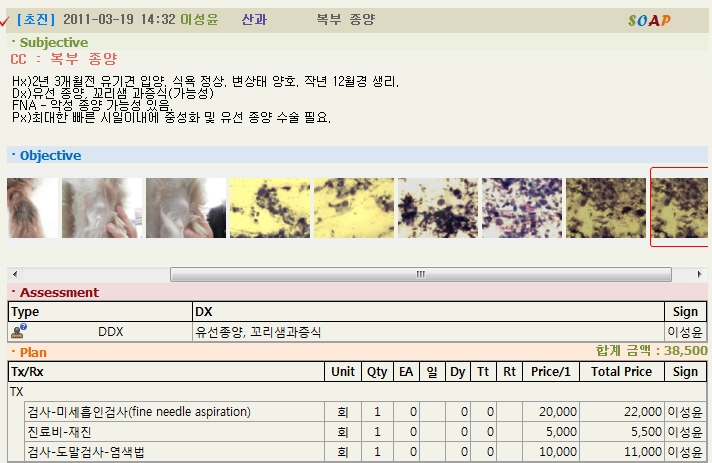Click the Unit column header
This screenshot has height=463, width=712.
(x=343, y=372)
